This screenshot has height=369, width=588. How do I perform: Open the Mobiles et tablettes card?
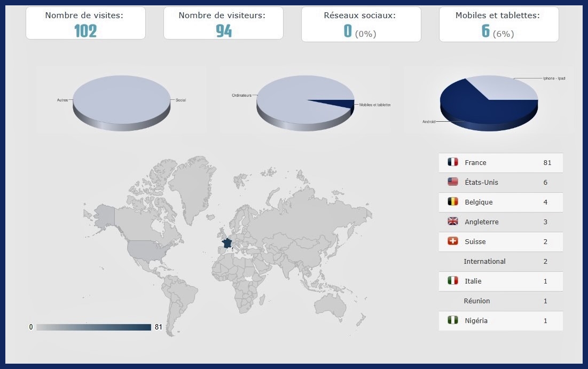(499, 24)
